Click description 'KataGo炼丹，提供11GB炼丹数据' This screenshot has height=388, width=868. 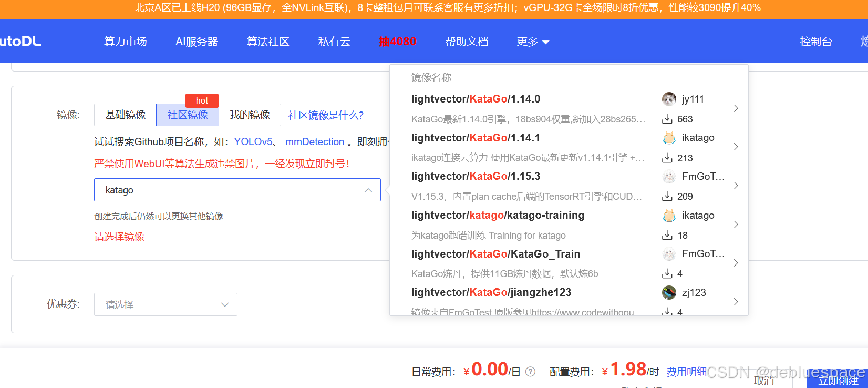tap(504, 274)
